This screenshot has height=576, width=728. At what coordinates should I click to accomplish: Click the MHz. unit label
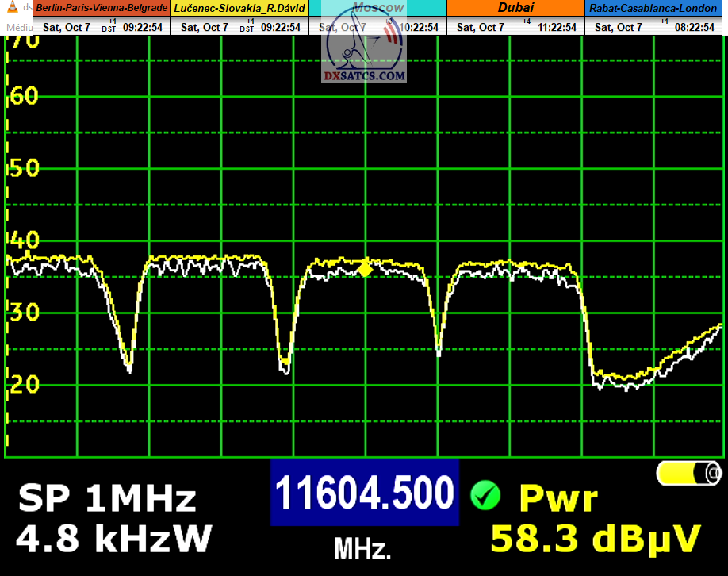362,548
